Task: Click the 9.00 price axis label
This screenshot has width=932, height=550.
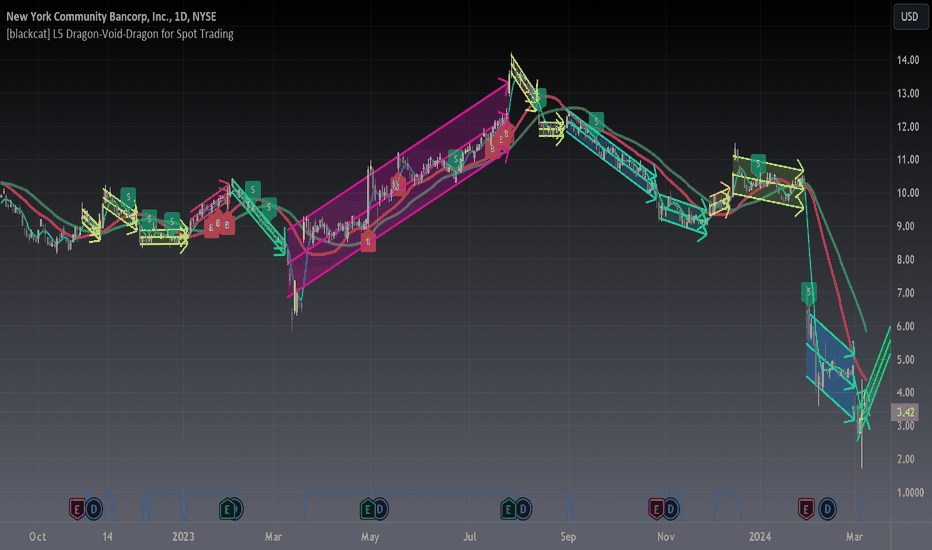Action: [905, 227]
